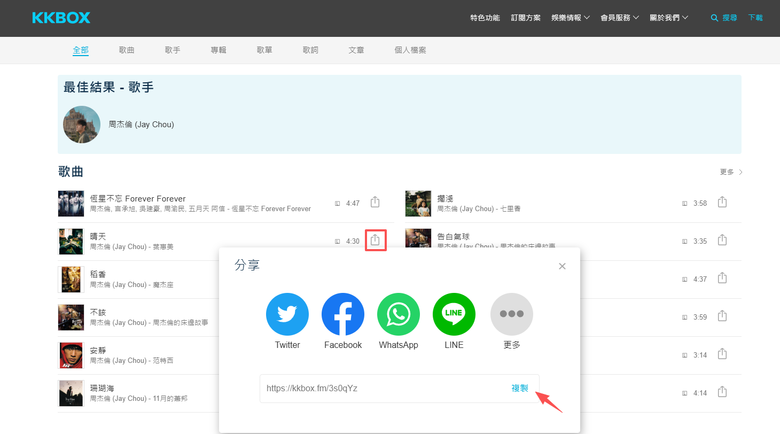The width and height of the screenshot is (780, 434).
Task: Share via Facebook icon
Action: pyautogui.click(x=343, y=314)
